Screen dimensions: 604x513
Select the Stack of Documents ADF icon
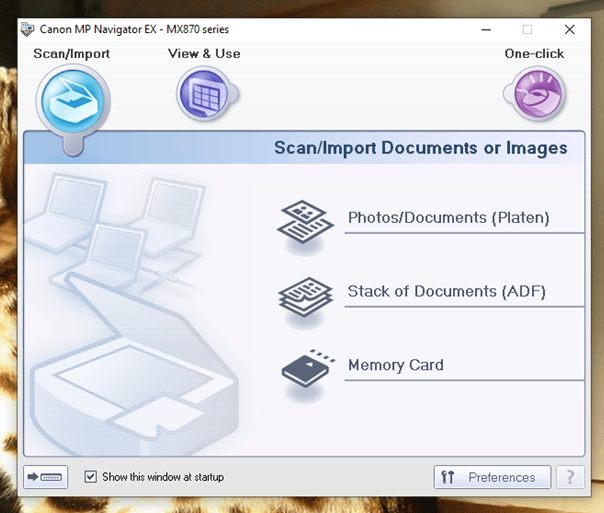305,294
